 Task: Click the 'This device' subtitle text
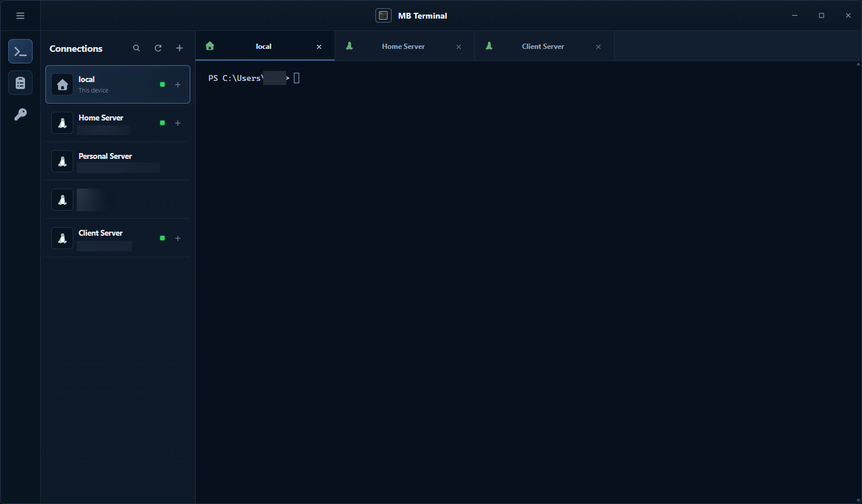[x=93, y=90]
